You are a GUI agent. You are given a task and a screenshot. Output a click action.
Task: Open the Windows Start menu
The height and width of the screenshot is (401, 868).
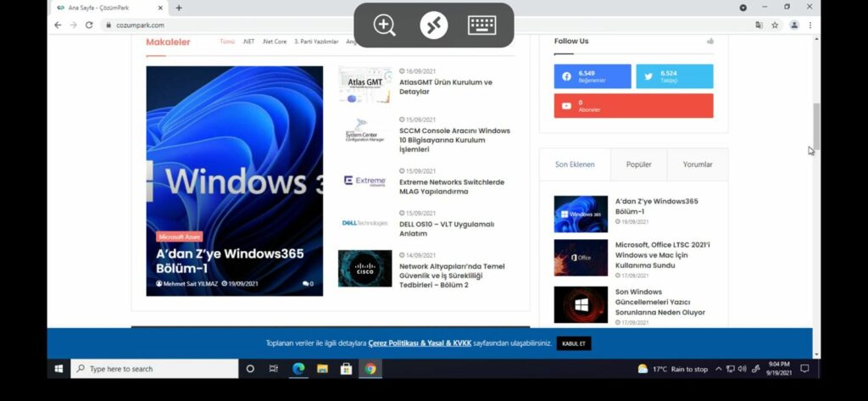[58, 369]
